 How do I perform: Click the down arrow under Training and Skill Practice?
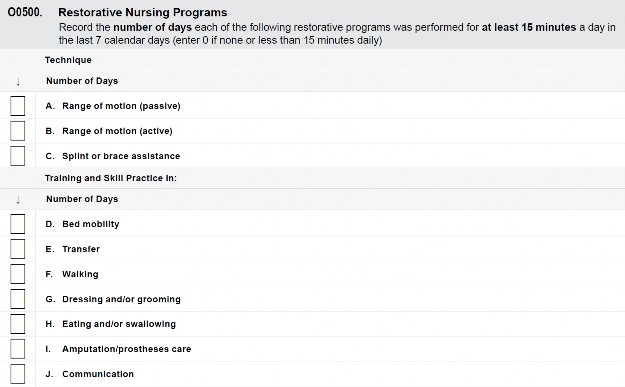pos(18,200)
